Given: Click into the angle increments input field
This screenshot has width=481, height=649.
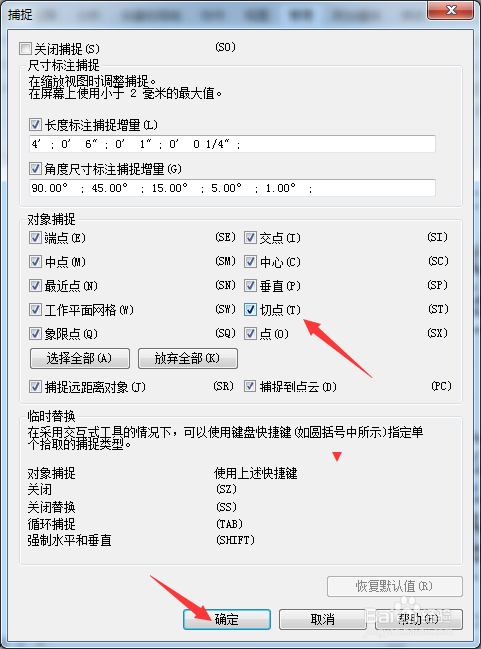Looking at the screenshot, I should coord(232,188).
